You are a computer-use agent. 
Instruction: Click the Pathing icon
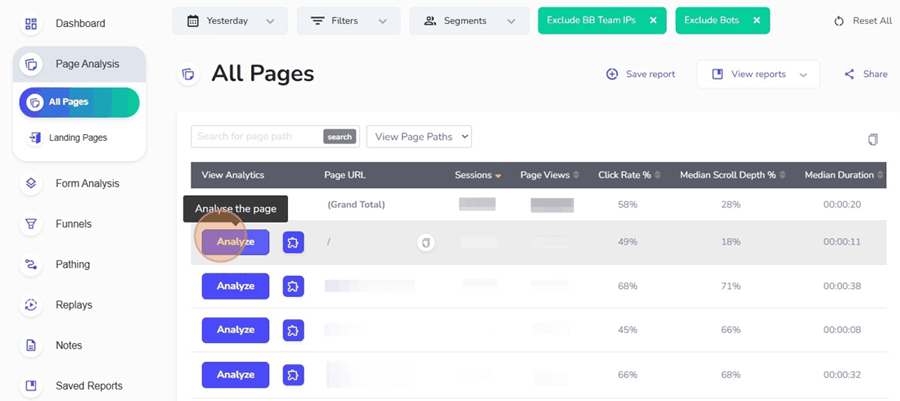31,265
